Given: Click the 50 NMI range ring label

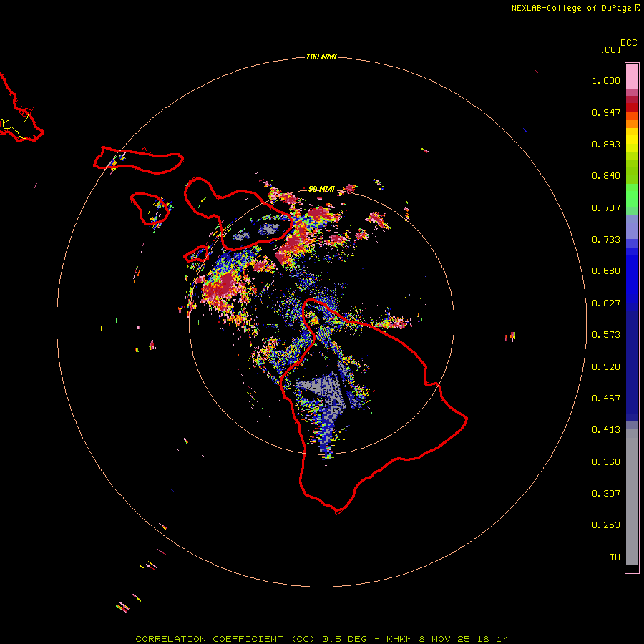Looking at the screenshot, I should [321, 189].
